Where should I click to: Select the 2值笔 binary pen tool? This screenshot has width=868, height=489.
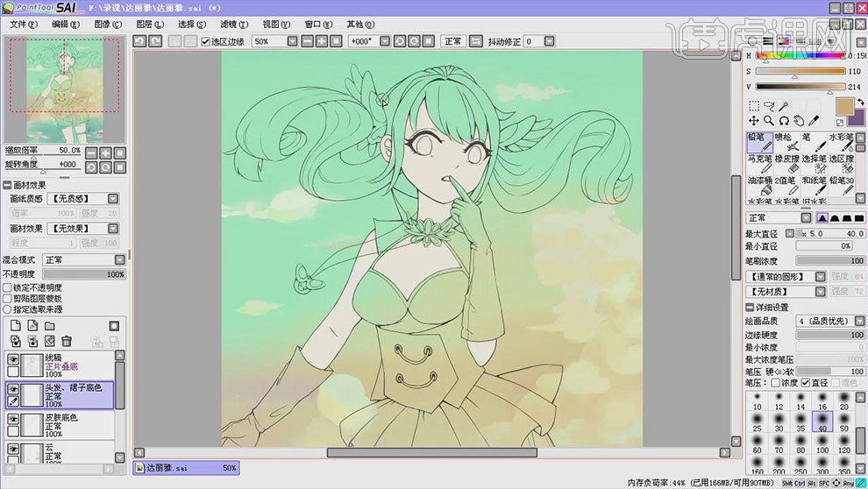click(x=786, y=185)
